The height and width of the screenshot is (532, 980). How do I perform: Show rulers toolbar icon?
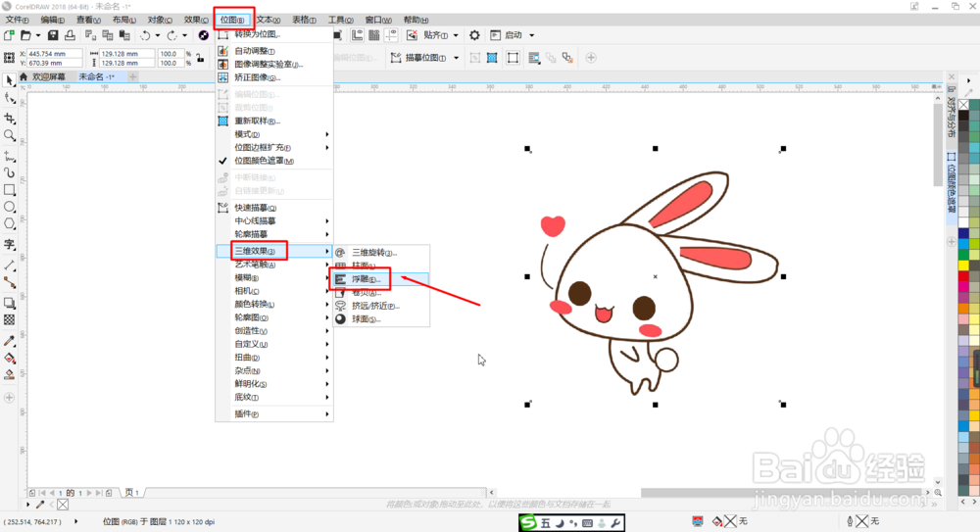pos(357,35)
